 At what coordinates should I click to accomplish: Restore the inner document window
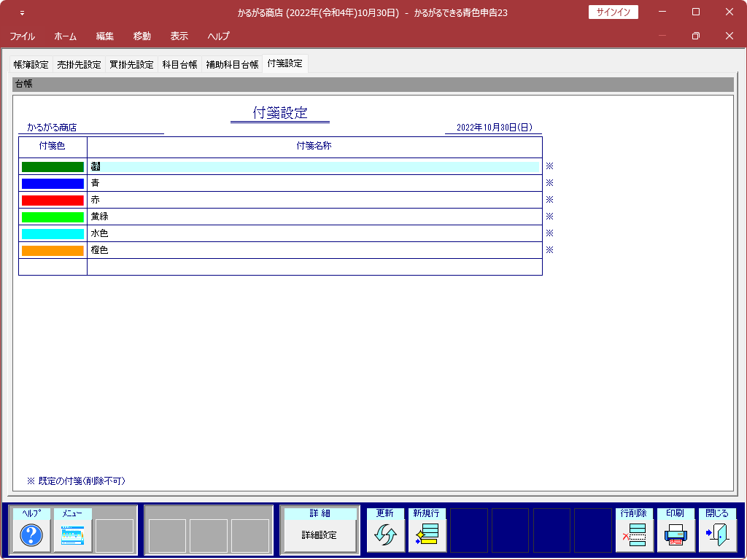[x=695, y=36]
